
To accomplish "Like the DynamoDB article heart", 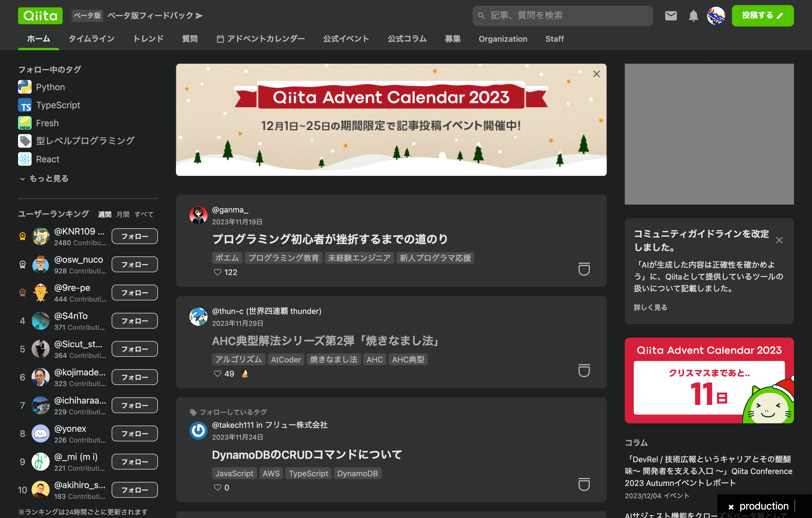I will (x=217, y=487).
